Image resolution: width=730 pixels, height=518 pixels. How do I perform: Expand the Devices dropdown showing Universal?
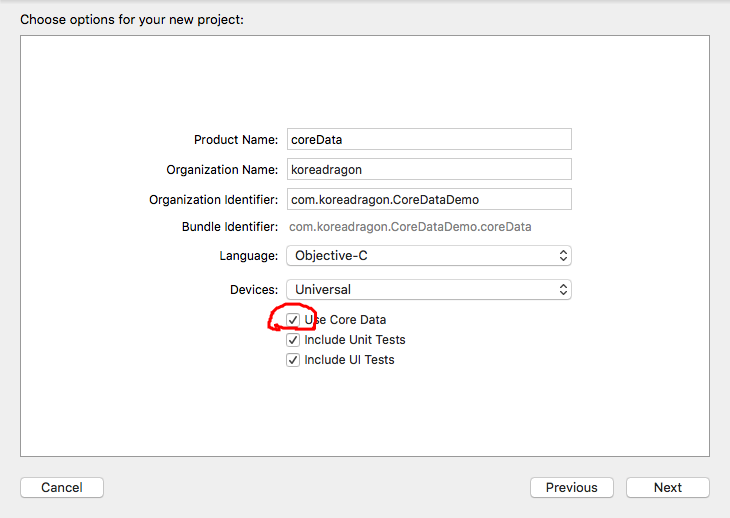[428, 289]
